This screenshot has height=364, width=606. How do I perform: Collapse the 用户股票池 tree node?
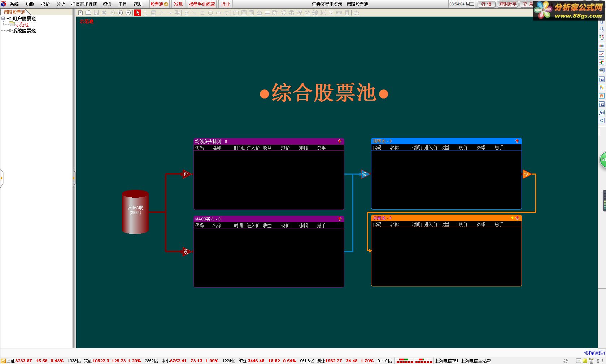pos(3,18)
